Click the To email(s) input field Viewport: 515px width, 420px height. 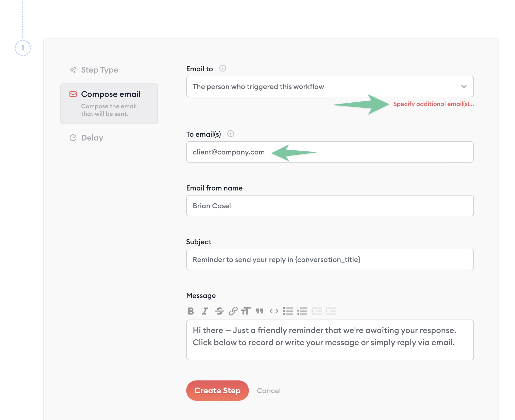tap(330, 152)
